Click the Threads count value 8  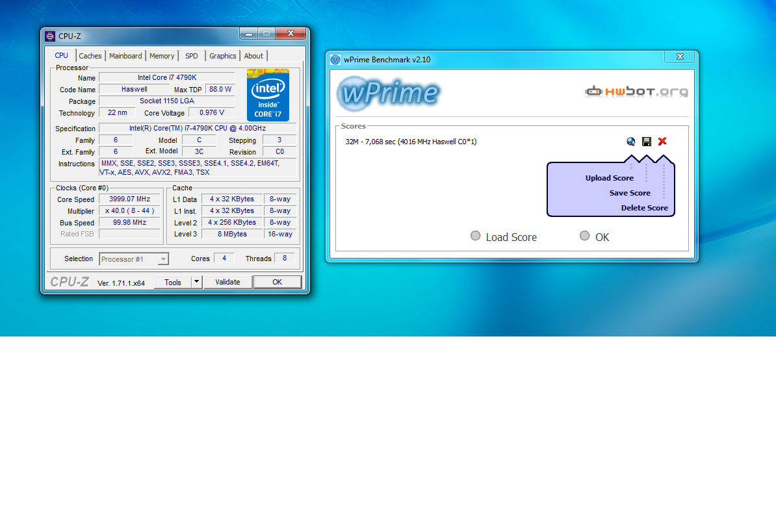(285, 258)
